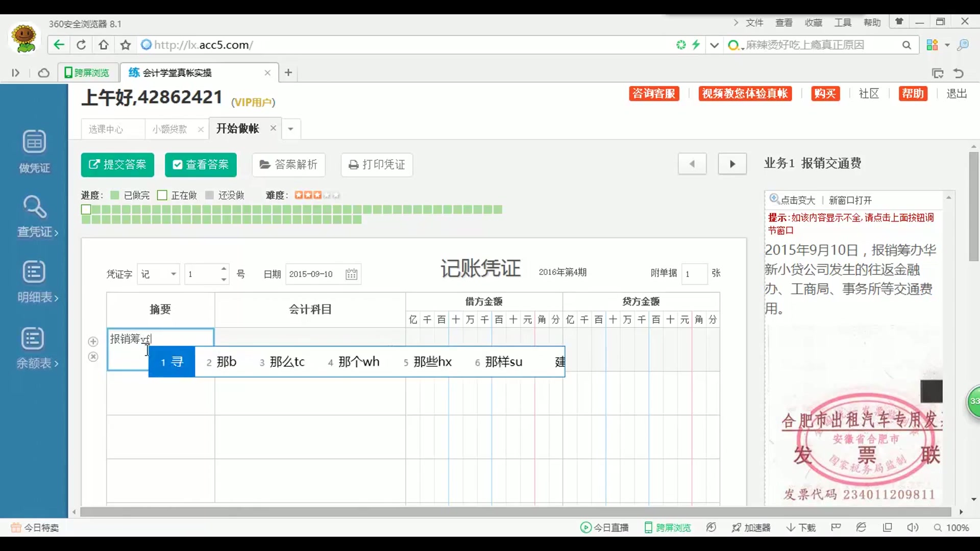Toggle the 正在做 checkbox
980x551 pixels.
click(x=162, y=195)
